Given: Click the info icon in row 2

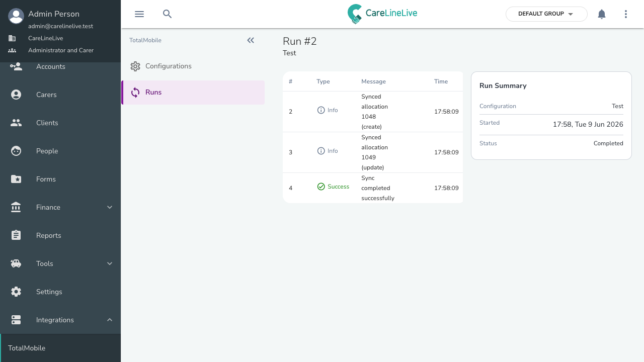Looking at the screenshot, I should (x=321, y=110).
